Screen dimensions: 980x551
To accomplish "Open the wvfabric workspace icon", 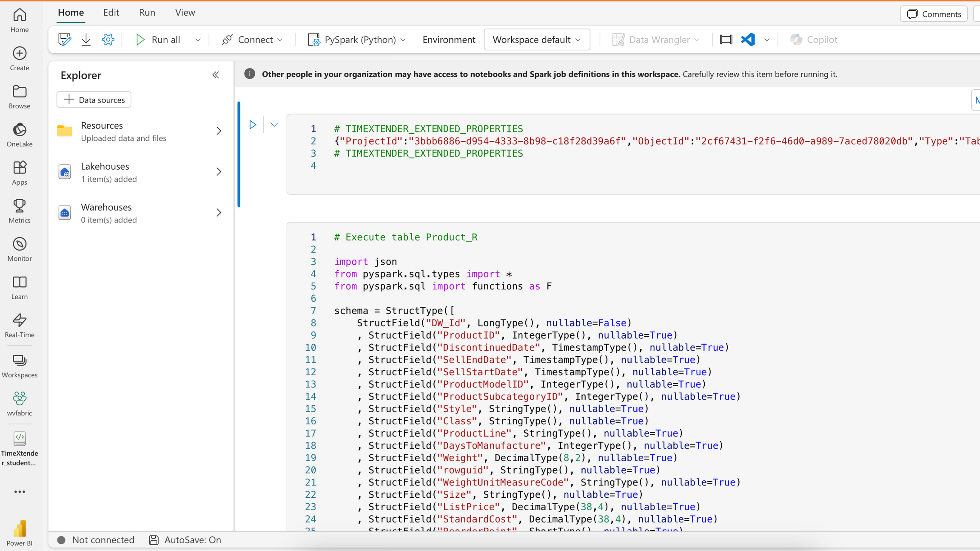I will pyautogui.click(x=19, y=403).
